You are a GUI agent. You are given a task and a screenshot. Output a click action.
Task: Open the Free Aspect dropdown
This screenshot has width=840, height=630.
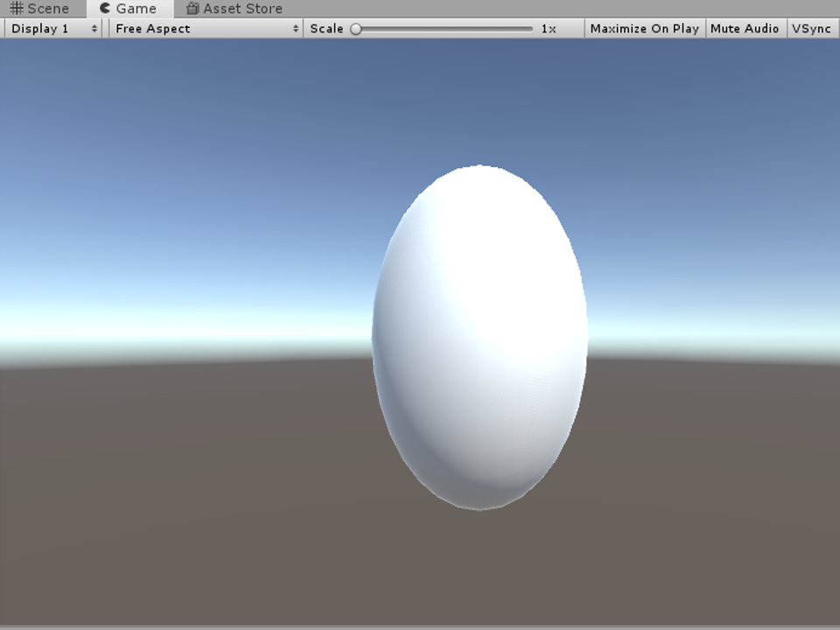(x=206, y=28)
